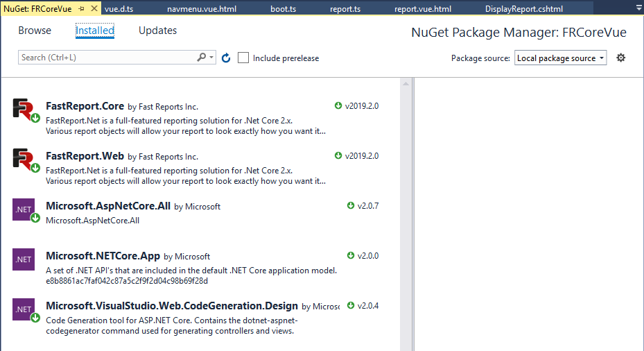The width and height of the screenshot is (644, 351).
Task: Enable the Include prerelease checkbox
Action: pyautogui.click(x=243, y=58)
